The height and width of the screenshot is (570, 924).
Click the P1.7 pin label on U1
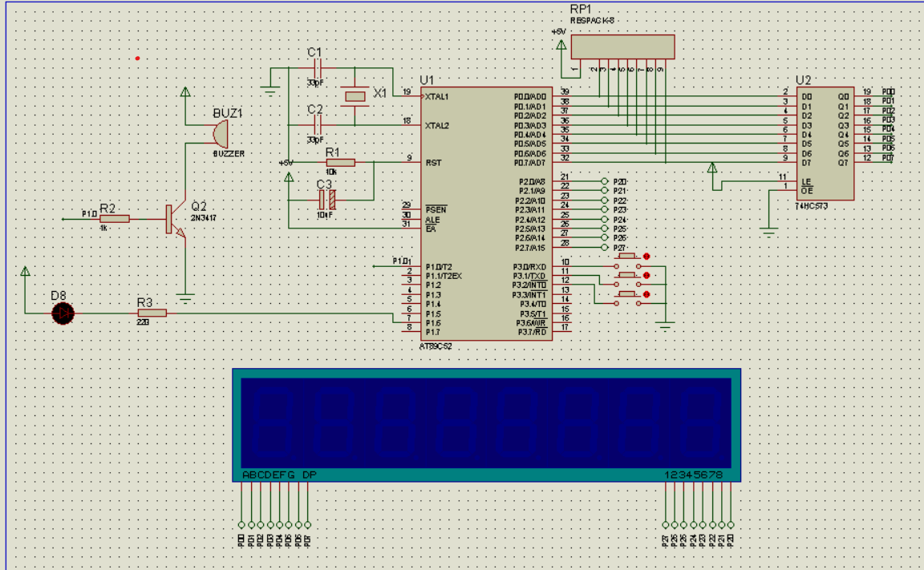click(433, 332)
